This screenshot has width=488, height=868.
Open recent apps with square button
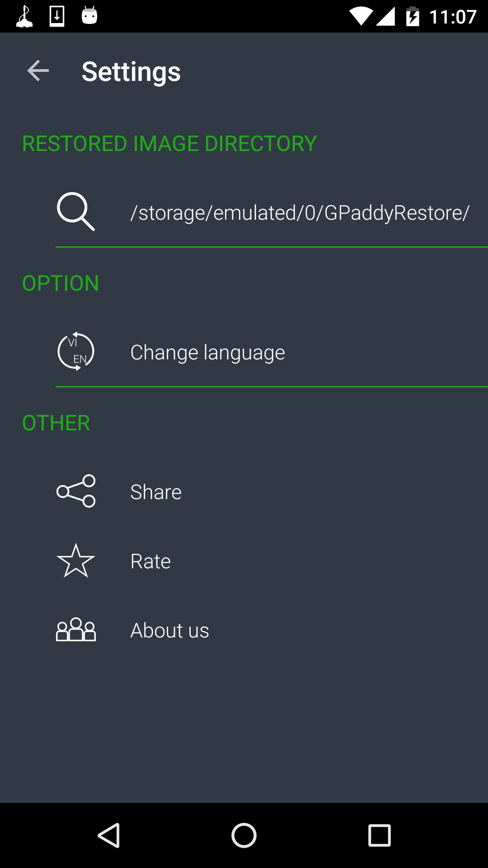point(379,835)
